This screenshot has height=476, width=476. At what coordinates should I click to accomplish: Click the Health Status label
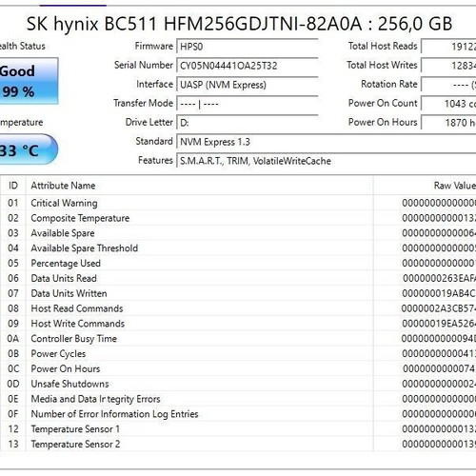23,46
